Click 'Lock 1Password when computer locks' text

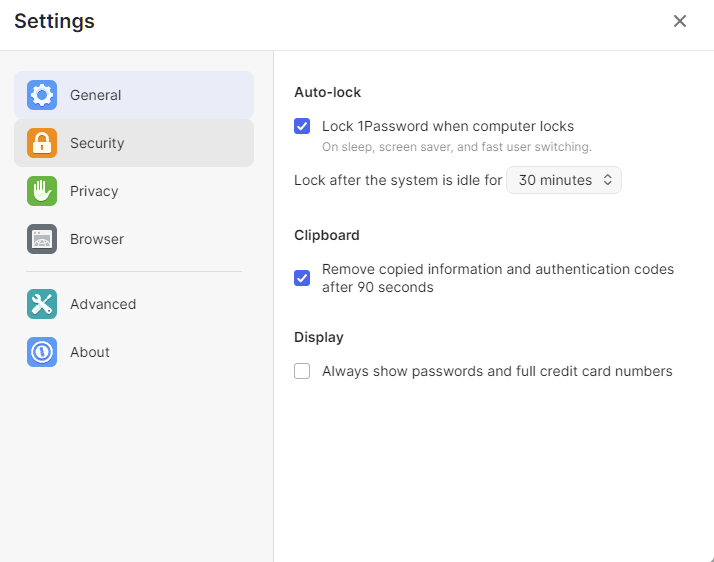[448, 126]
